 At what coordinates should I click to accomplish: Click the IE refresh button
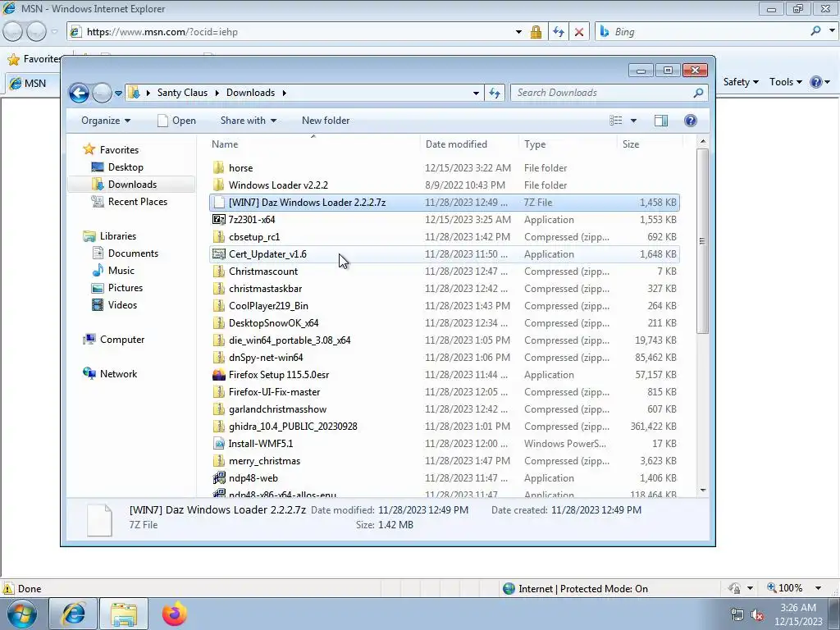(558, 32)
